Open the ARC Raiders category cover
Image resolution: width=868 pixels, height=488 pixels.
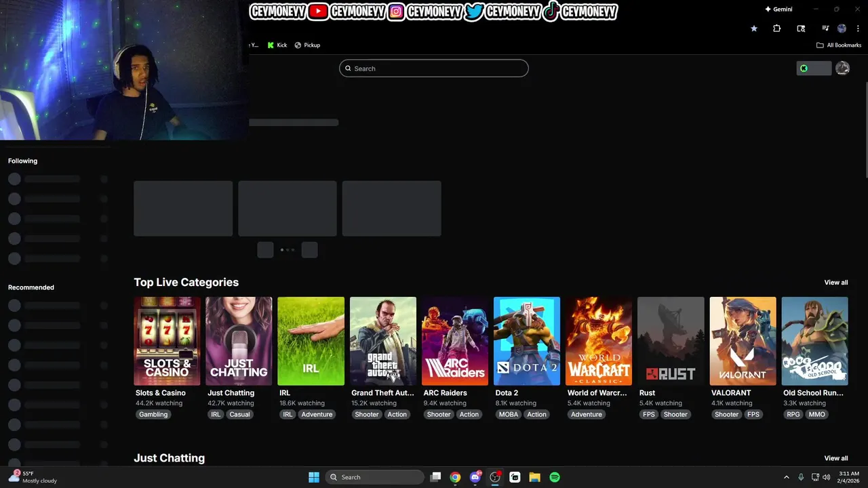coord(455,341)
